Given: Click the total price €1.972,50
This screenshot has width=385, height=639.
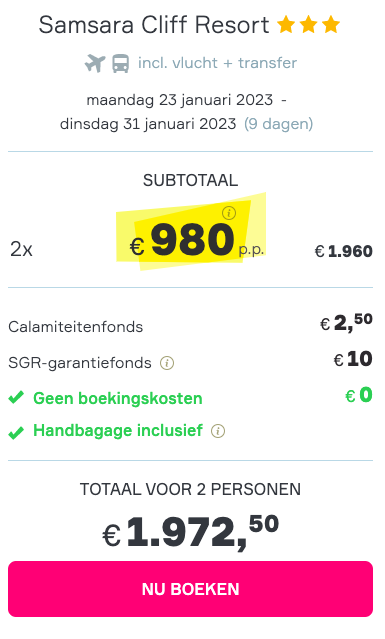Looking at the screenshot, I should point(190,532).
